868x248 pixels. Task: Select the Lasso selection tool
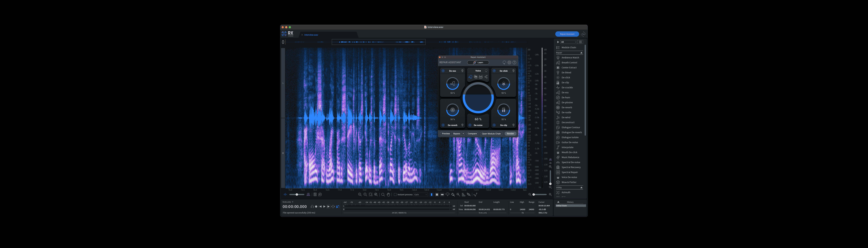pos(448,194)
